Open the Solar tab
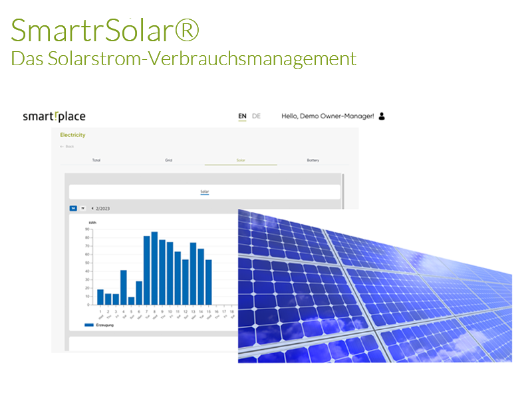The height and width of the screenshot is (399, 532). pyautogui.click(x=241, y=160)
